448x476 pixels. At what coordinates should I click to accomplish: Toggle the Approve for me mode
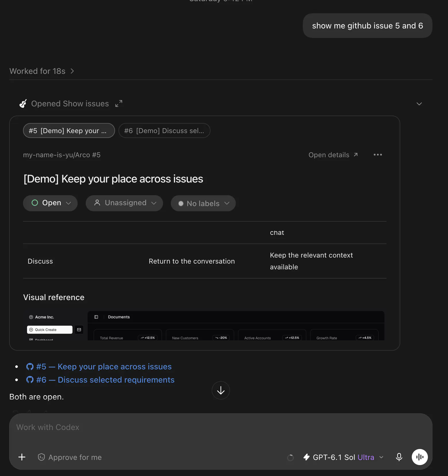click(x=70, y=457)
